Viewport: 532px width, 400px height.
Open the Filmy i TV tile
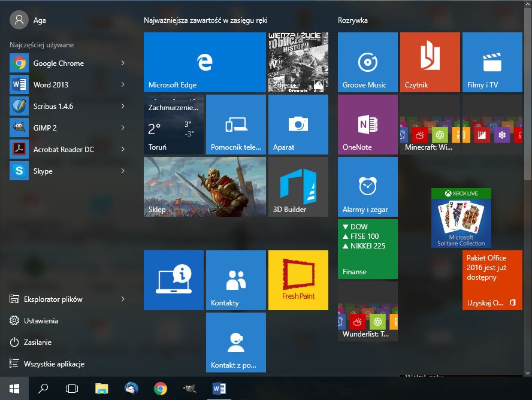click(492, 62)
